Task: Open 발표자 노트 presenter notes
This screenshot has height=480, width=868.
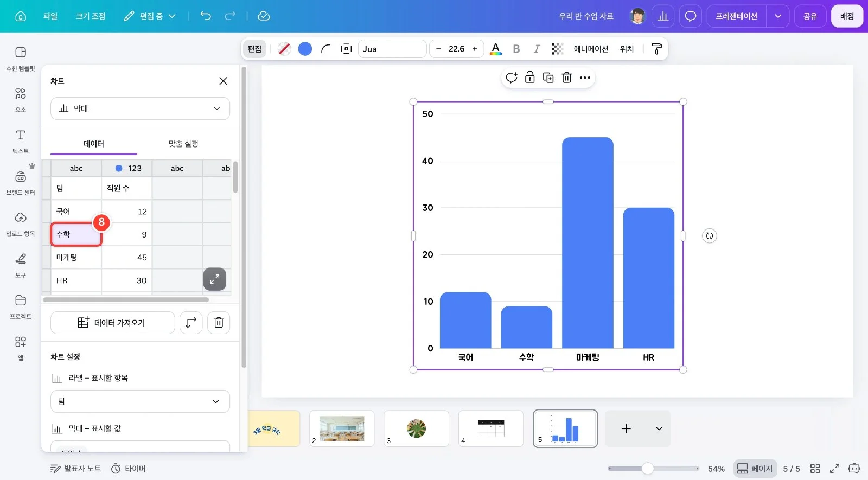Action: pos(75,469)
